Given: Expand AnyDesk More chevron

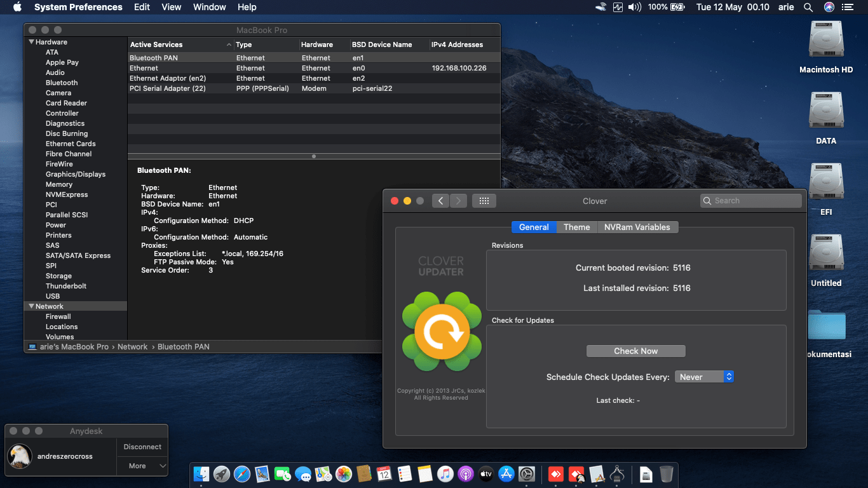Looking at the screenshot, I should (x=163, y=466).
